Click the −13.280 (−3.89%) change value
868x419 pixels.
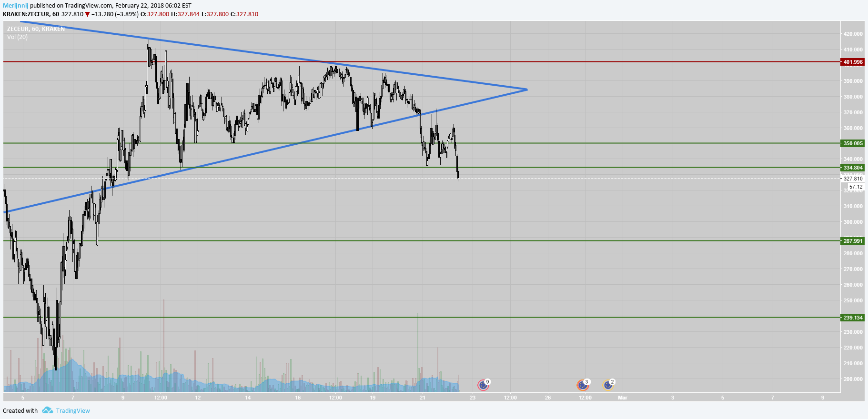click(115, 14)
